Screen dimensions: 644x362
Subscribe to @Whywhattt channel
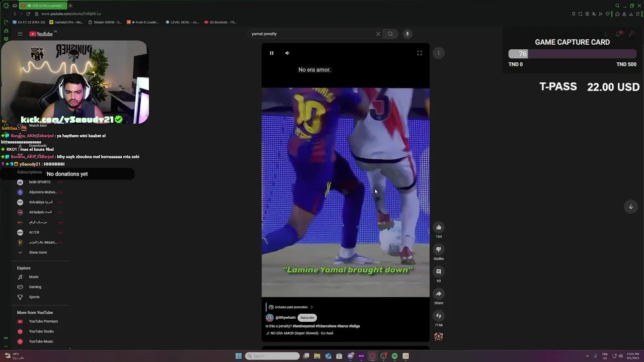(307, 318)
